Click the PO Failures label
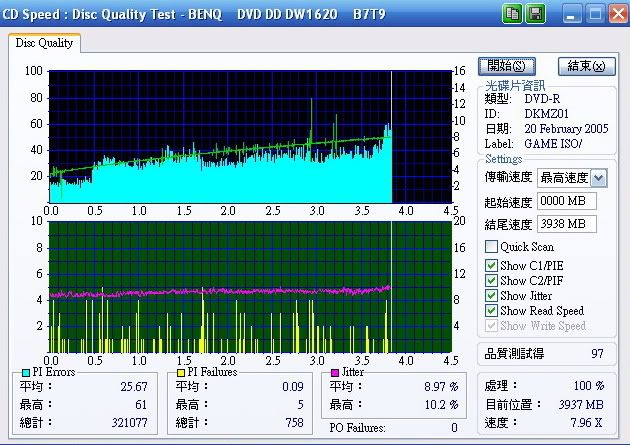630x445 pixels. point(357,428)
